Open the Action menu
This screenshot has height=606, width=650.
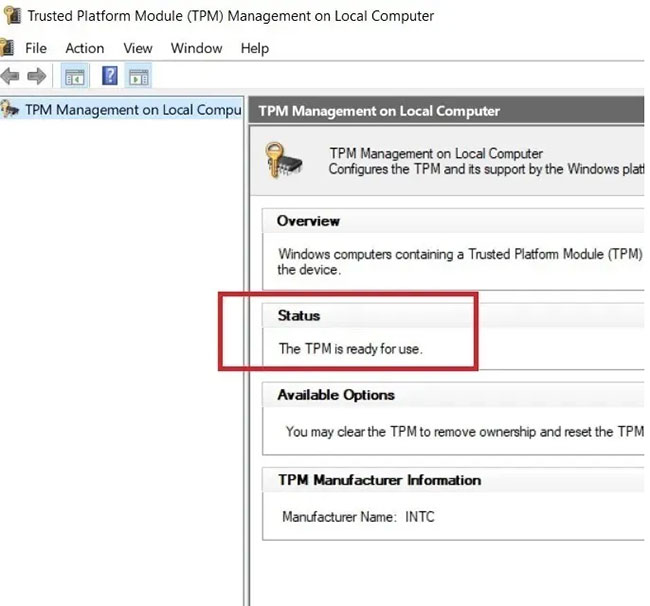click(x=85, y=48)
